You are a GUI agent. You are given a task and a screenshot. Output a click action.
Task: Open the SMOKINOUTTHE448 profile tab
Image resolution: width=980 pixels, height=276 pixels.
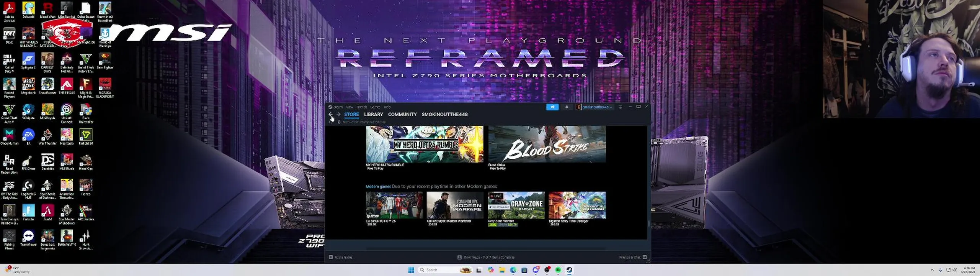[444, 114]
